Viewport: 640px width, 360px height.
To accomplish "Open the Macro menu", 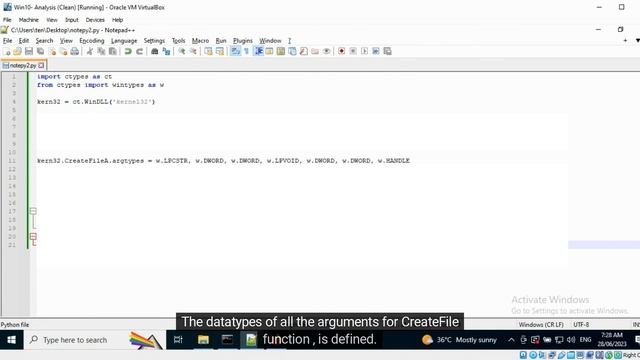I will click(x=200, y=41).
